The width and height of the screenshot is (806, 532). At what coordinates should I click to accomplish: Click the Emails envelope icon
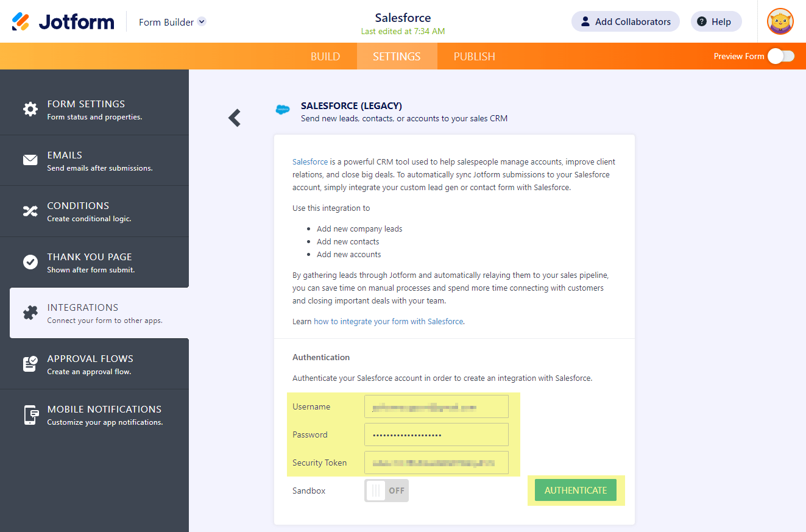coord(30,160)
